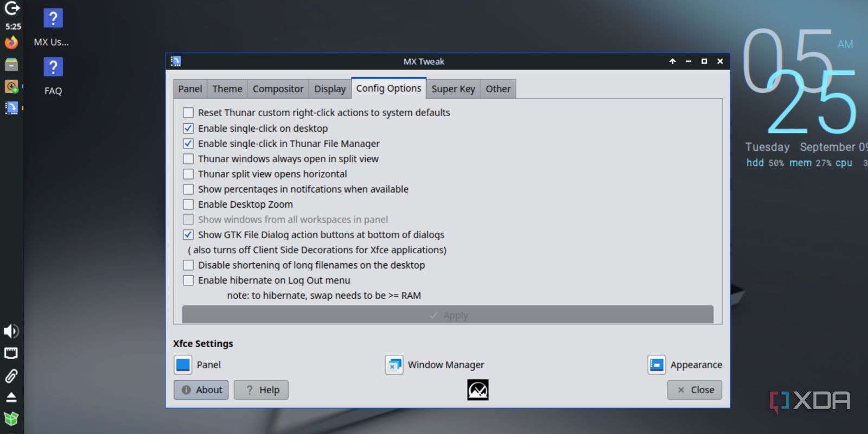Open the Other tab

click(x=498, y=89)
